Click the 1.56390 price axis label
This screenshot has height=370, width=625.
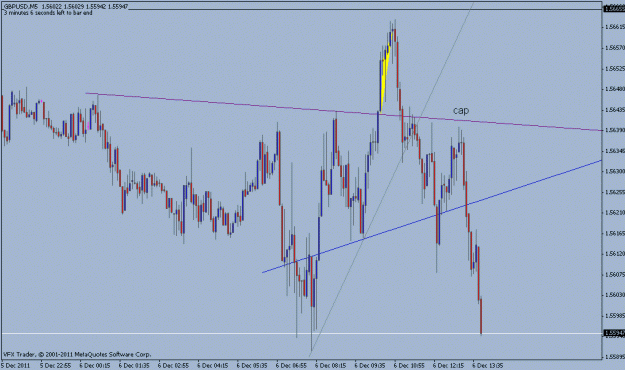pyautogui.click(x=614, y=130)
